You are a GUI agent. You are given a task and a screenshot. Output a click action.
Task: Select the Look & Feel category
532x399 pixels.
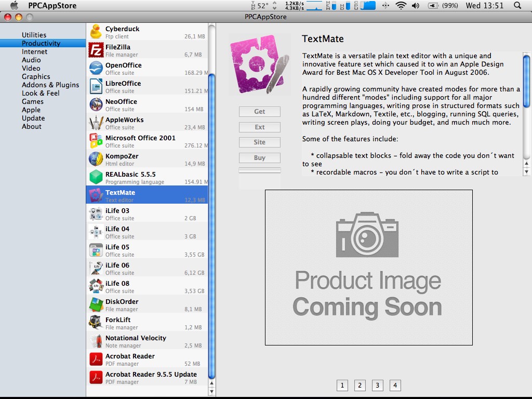pos(41,93)
